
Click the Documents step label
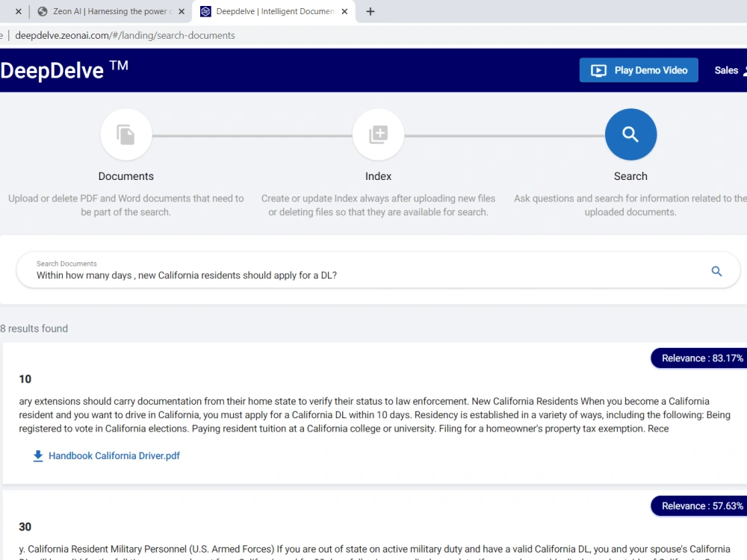(125, 176)
